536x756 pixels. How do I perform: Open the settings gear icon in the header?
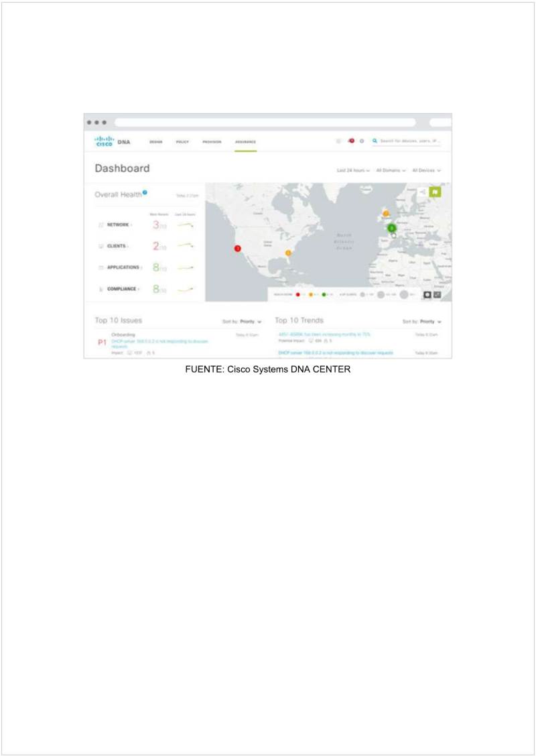(x=362, y=141)
